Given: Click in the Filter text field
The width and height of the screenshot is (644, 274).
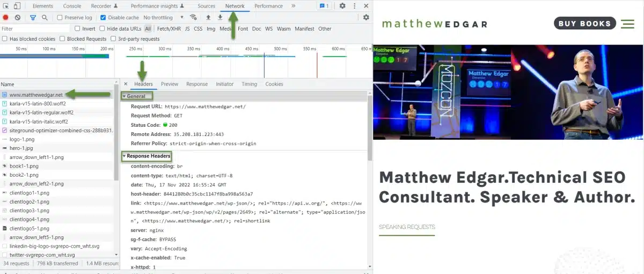Looking at the screenshot, I should pos(35,28).
